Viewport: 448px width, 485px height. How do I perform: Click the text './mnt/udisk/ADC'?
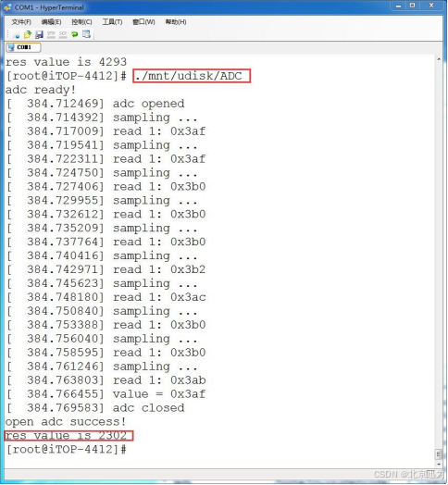(x=189, y=76)
